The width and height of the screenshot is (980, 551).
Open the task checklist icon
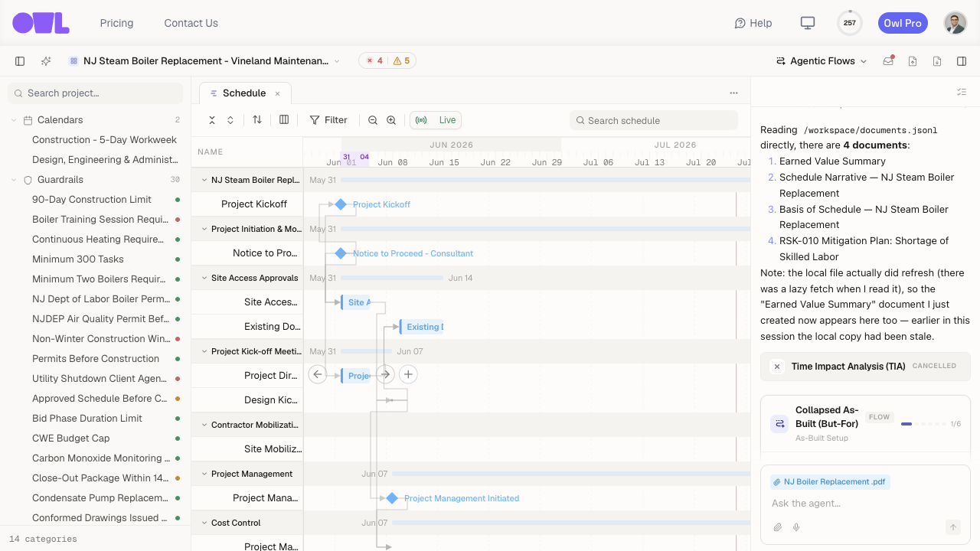click(962, 92)
